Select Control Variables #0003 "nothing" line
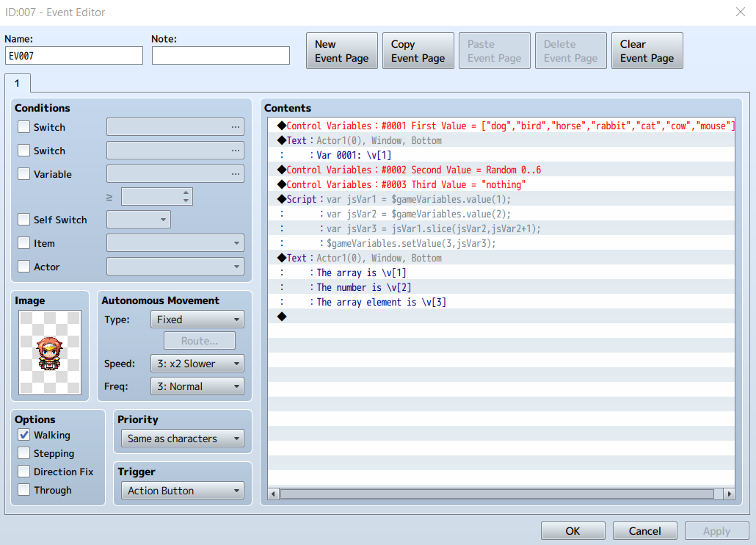Viewport: 756px width, 545px height. pos(501,184)
